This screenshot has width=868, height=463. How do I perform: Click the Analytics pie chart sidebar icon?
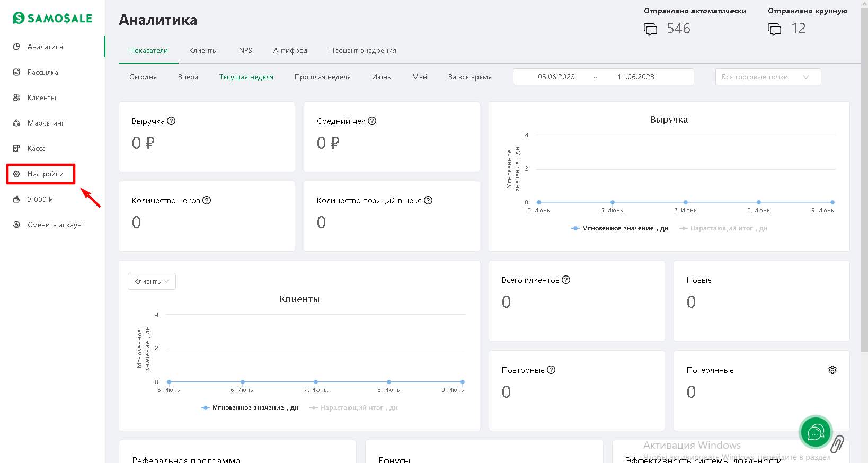coord(16,47)
